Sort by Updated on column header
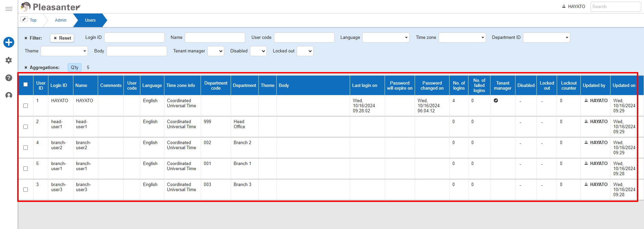 624,86
